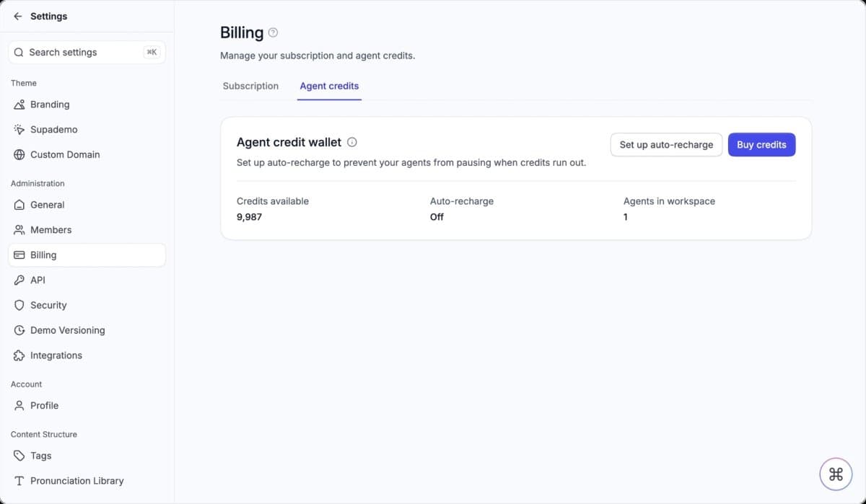Image resolution: width=866 pixels, height=504 pixels.
Task: Click Set up auto-recharge button
Action: (x=666, y=144)
